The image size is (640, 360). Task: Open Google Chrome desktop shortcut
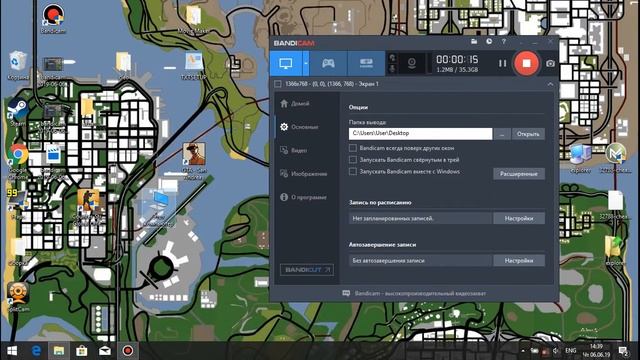click(18, 161)
